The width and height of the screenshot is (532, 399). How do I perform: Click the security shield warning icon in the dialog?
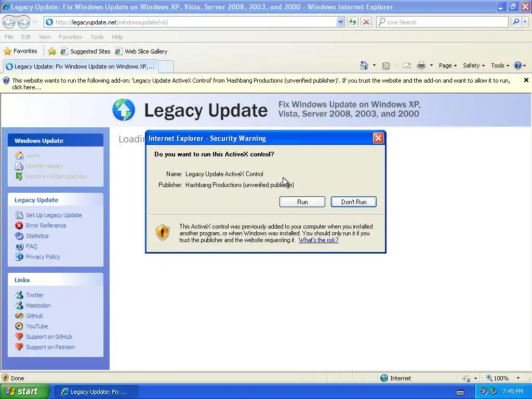coord(163,233)
